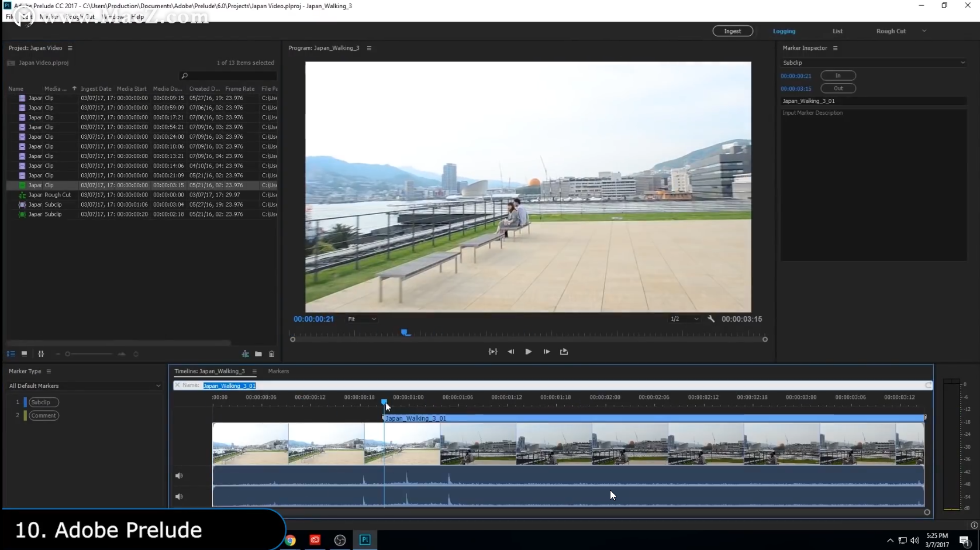Sort project list by Frame Rate column
The width and height of the screenshot is (980, 550).
click(240, 89)
